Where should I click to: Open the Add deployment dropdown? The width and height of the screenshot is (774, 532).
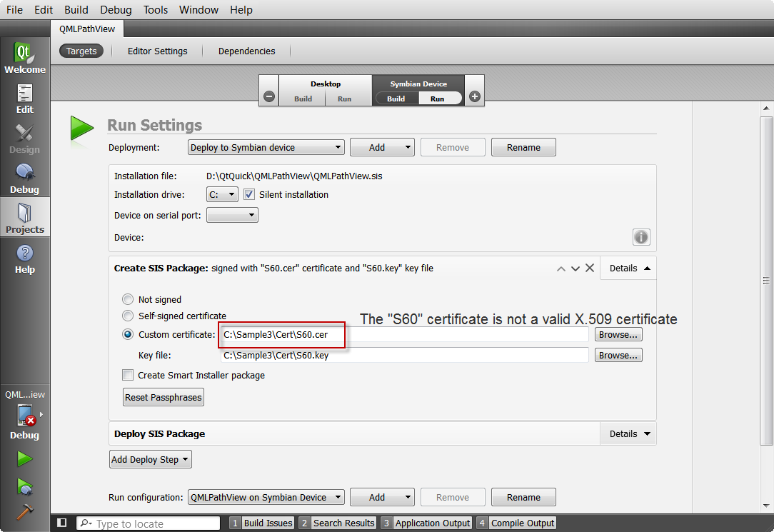(382, 147)
